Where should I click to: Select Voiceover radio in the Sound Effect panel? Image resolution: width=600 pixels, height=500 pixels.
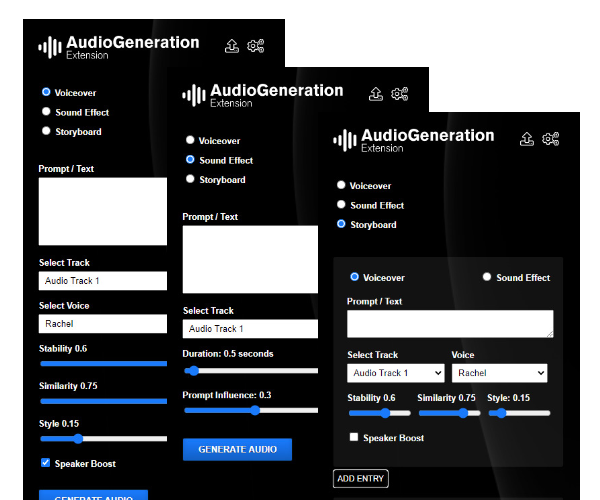point(190,140)
